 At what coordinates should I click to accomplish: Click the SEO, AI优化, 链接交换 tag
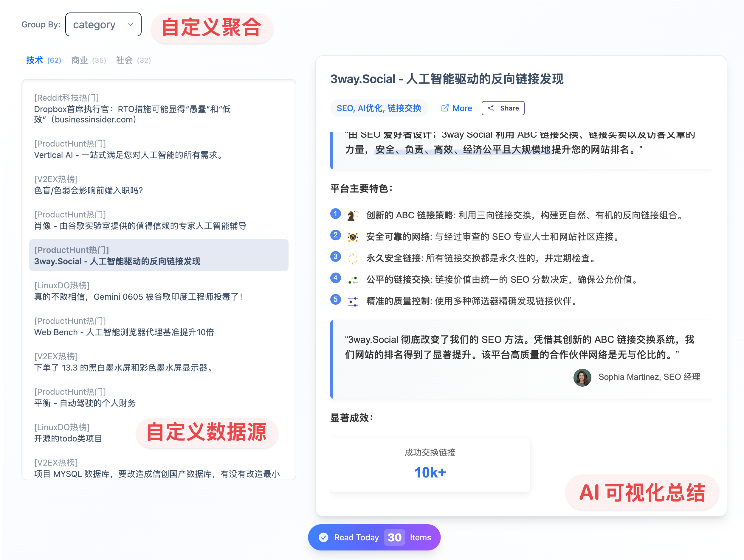(x=379, y=108)
